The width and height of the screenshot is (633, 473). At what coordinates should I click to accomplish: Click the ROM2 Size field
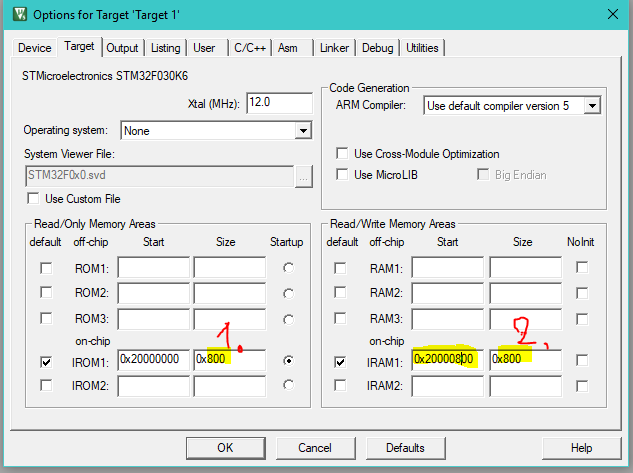tap(230, 293)
